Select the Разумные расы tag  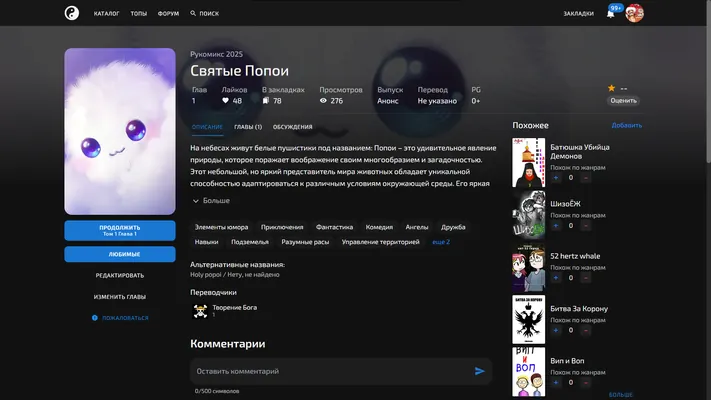pos(305,242)
